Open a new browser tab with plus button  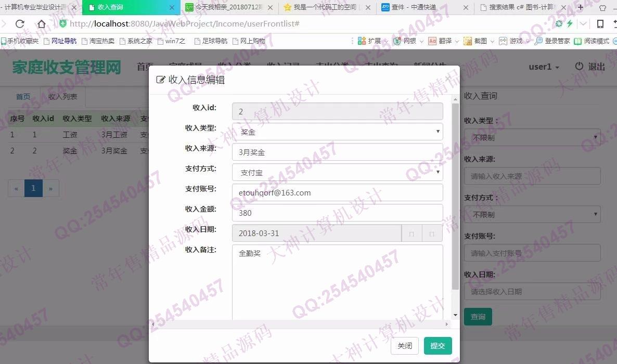[x=581, y=7]
